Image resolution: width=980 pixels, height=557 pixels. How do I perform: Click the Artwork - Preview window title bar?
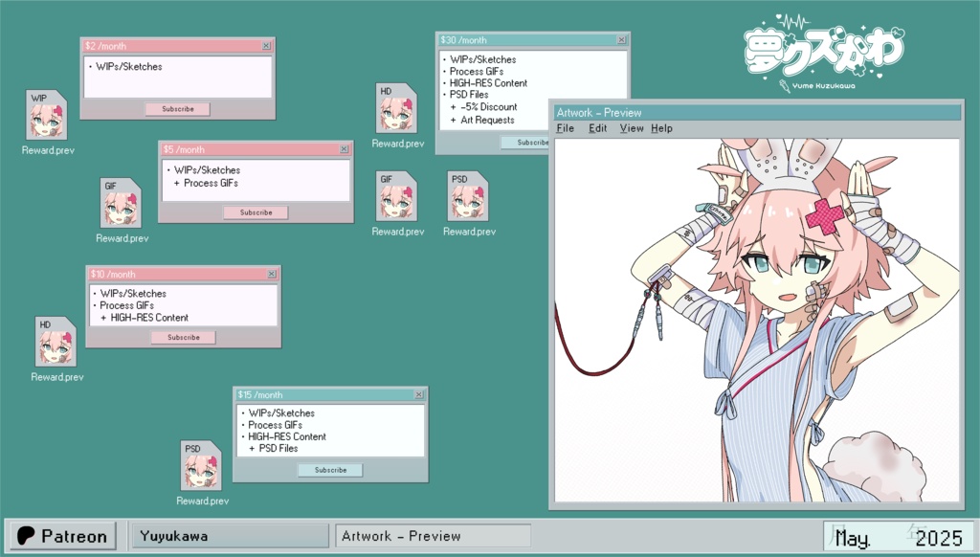756,113
